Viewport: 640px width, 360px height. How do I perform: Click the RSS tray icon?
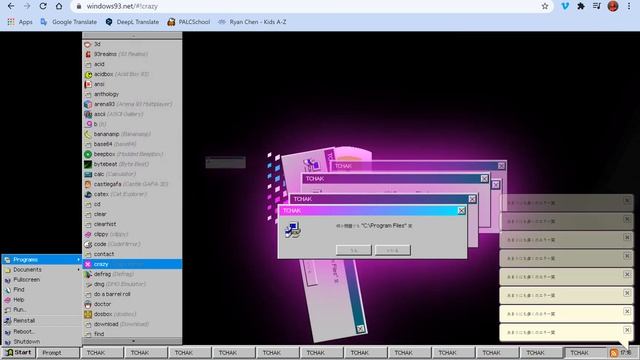point(613,353)
